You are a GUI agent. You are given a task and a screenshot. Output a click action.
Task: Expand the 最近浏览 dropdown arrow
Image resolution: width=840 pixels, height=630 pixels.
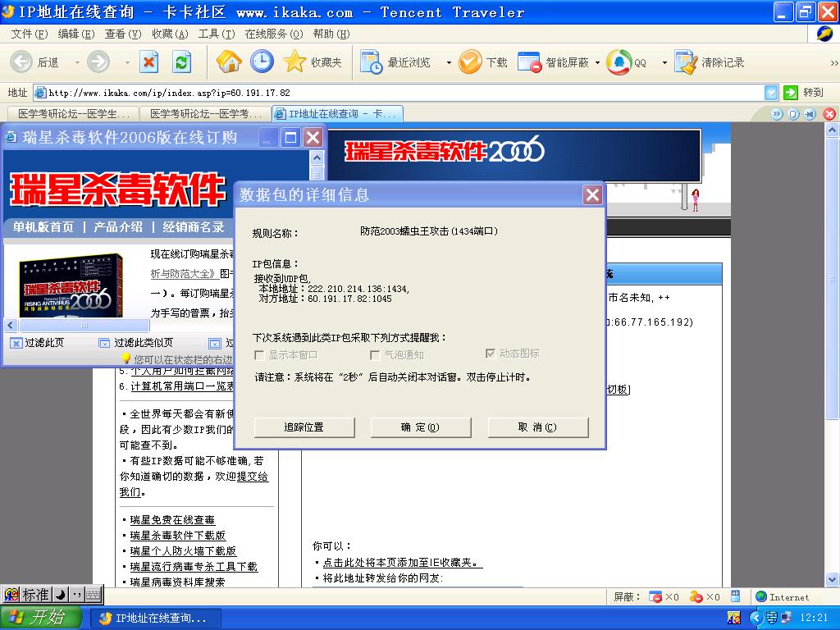(x=449, y=62)
